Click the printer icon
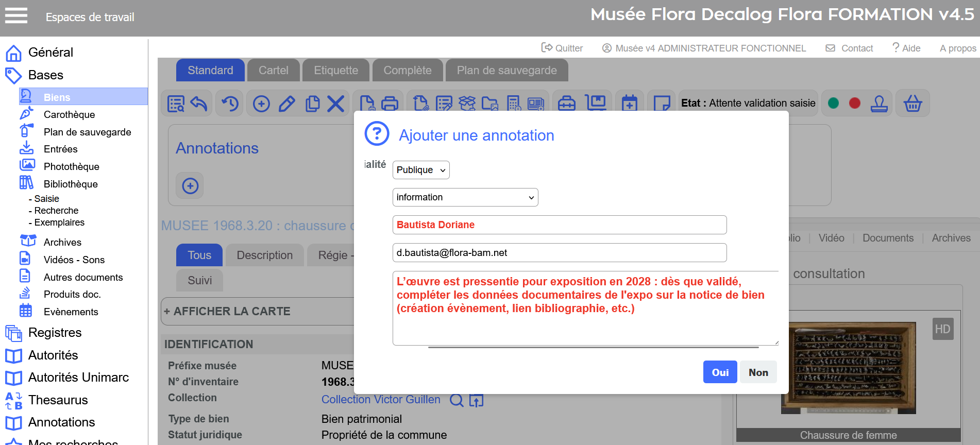Viewport: 980px width, 445px height. [x=390, y=104]
